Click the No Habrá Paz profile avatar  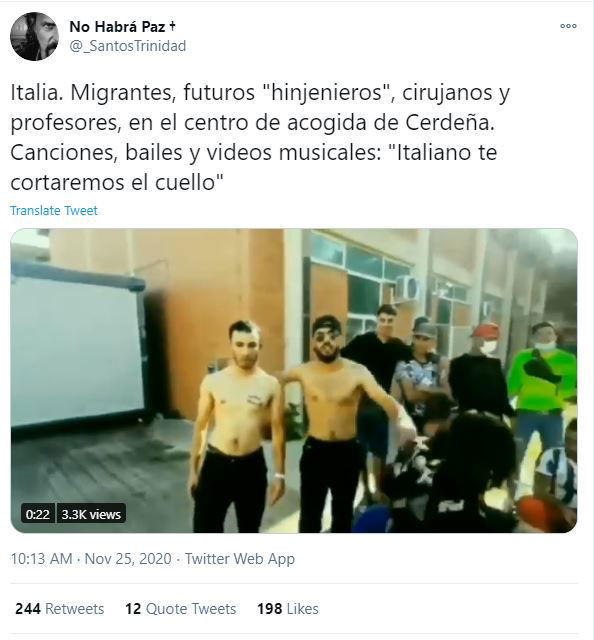coord(34,36)
